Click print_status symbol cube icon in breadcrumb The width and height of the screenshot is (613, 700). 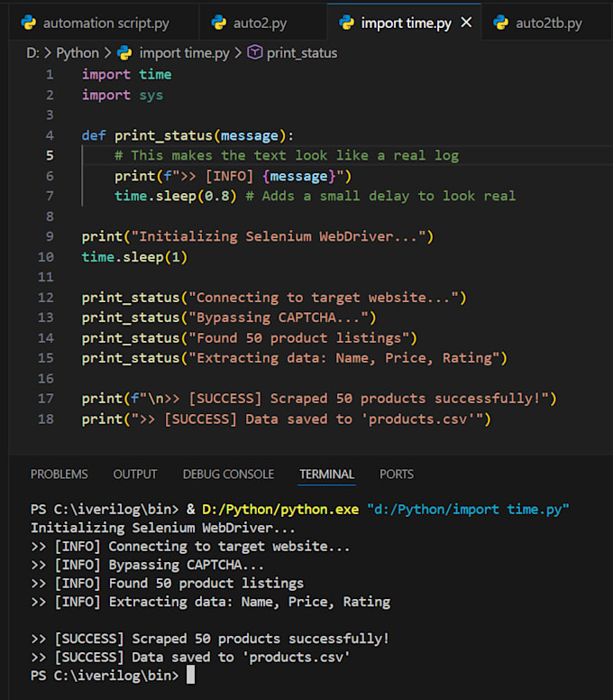(255, 52)
